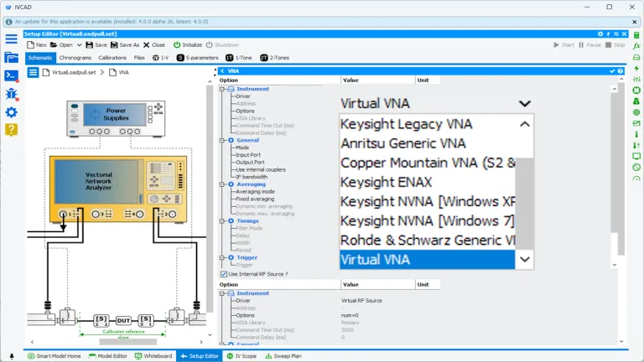
Task: Open the Virtual VNA driver dropdown
Action: tap(524, 104)
